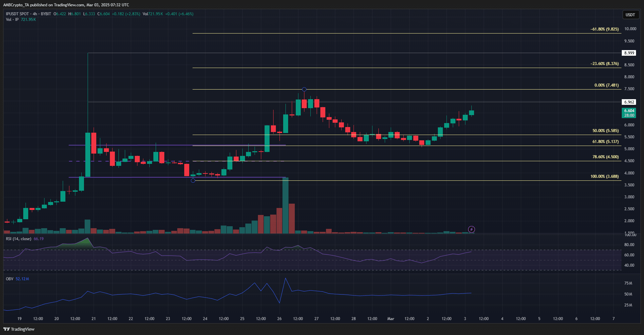Click the tallest volume bar near 26th
644x335 pixels.
(x=285, y=206)
